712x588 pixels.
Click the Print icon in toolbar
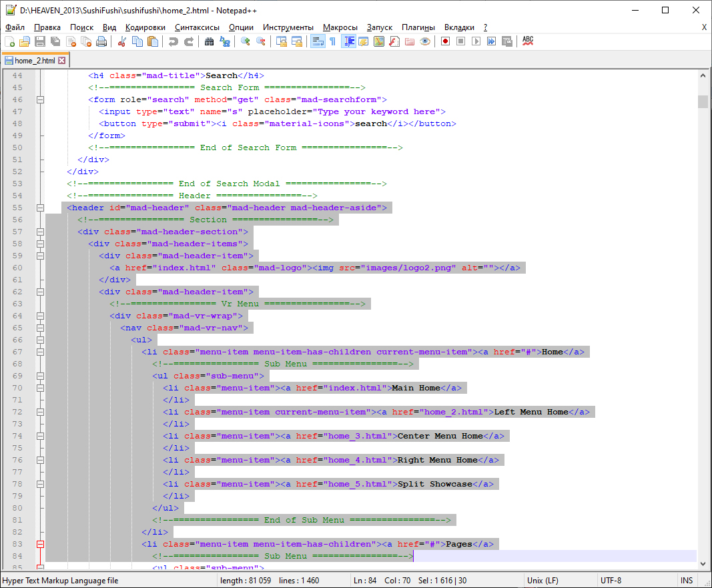tap(101, 41)
